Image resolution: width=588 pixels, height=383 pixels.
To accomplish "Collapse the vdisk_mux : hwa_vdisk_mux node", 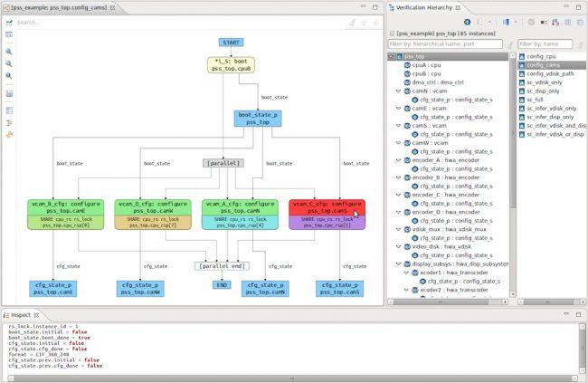I will tap(399, 229).
